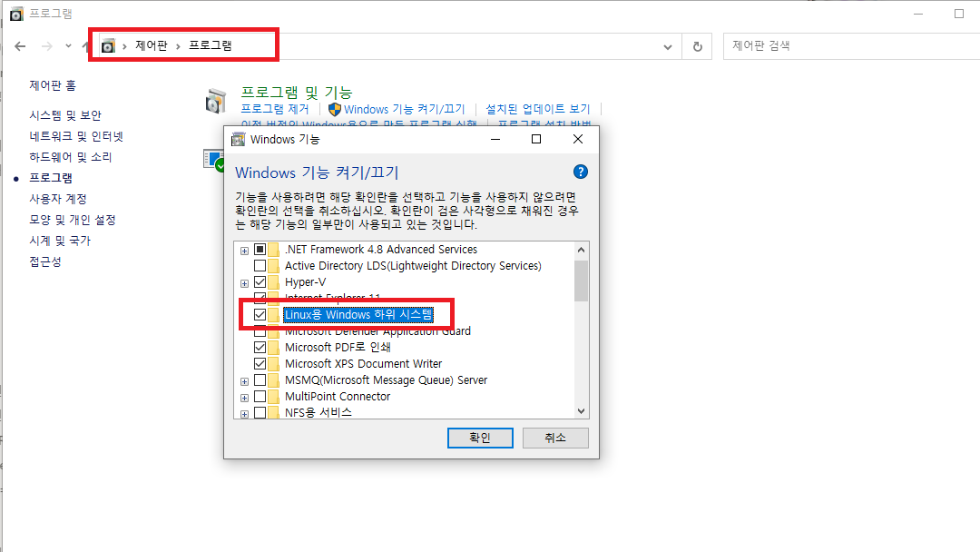
Task: Confirm with the 확인 button
Action: pos(480,438)
